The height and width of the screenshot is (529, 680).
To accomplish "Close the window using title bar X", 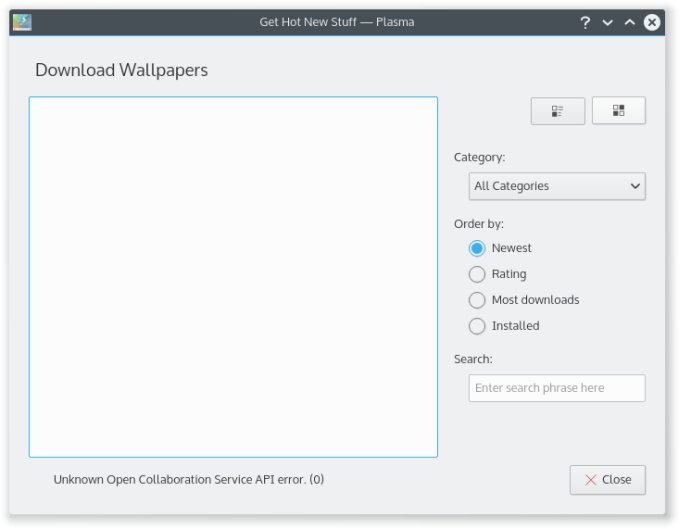I will tap(652, 22).
